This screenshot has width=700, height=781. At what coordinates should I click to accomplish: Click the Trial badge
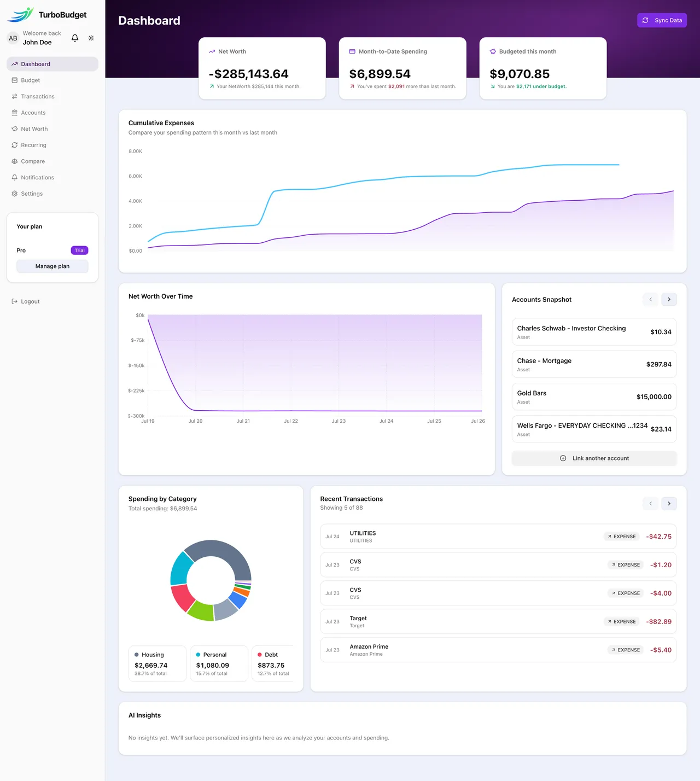click(80, 250)
